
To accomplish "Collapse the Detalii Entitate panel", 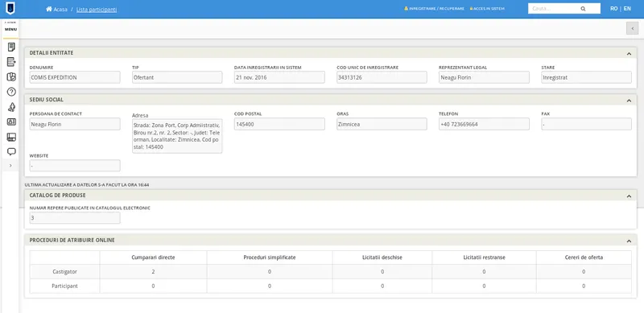I will pyautogui.click(x=629, y=53).
